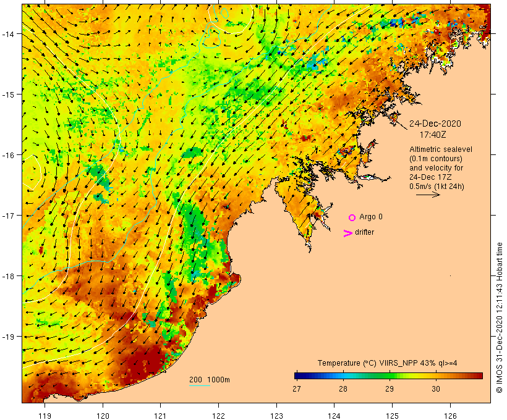Click the 'Altimetric sealevel' text

[441, 149]
